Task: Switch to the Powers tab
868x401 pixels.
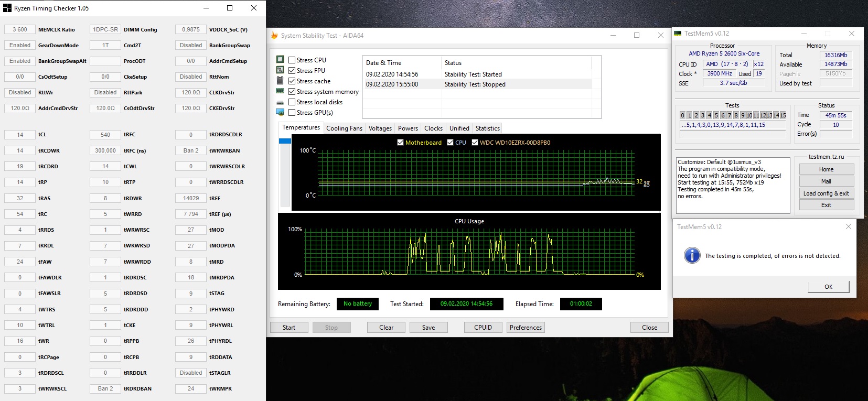Action: [x=408, y=128]
